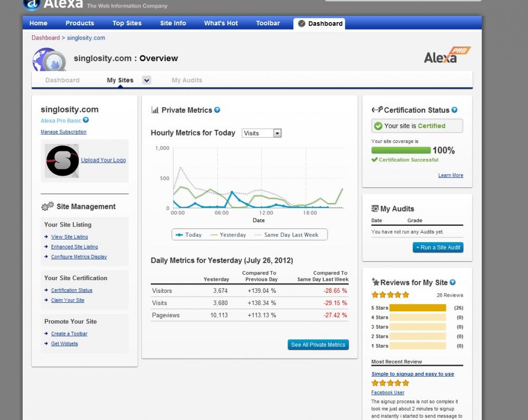
Task: Click Run a Site Audit button
Action: tap(438, 247)
